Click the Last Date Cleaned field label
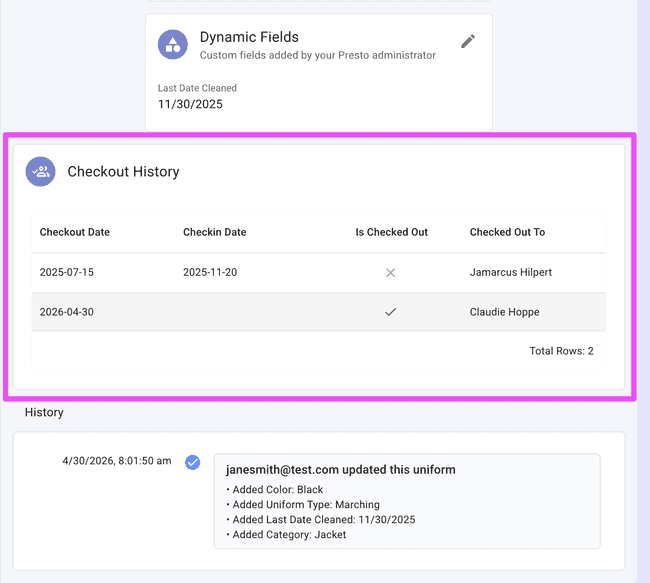Screen dimensions: 650x583 (x=197, y=88)
